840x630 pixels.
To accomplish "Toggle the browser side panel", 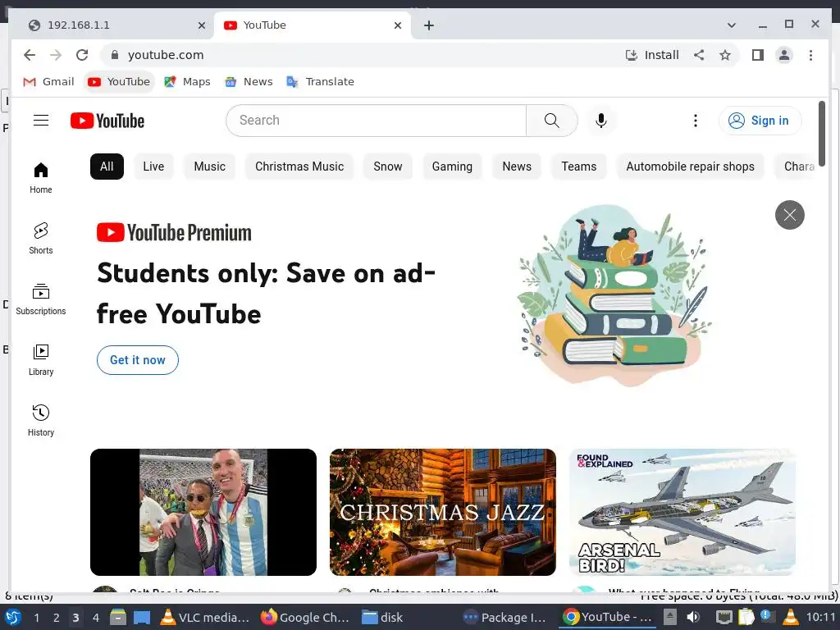I will [757, 55].
